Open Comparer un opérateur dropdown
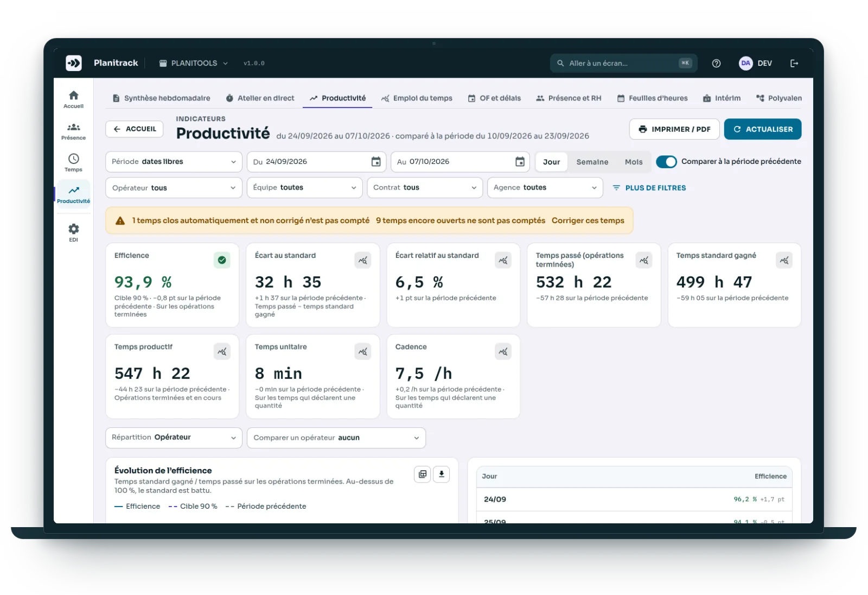The width and height of the screenshot is (868, 595). click(336, 438)
